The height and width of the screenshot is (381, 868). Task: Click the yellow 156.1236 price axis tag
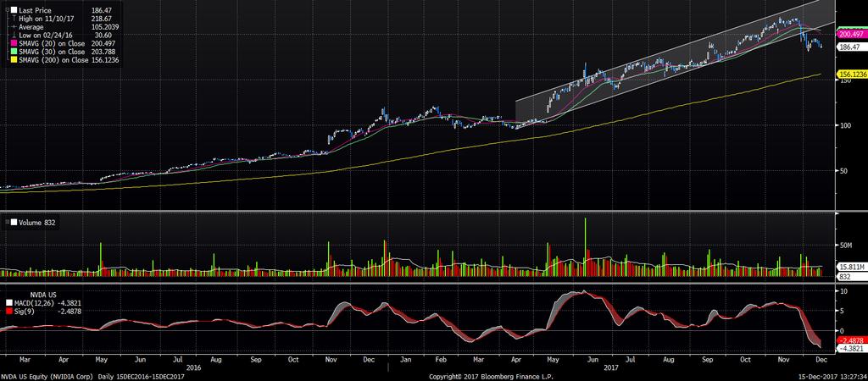(852, 75)
